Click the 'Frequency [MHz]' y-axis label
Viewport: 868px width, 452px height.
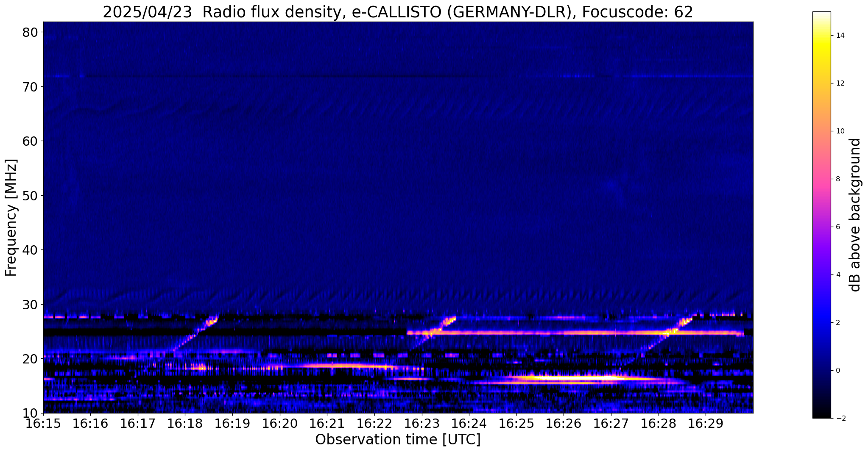[11, 218]
